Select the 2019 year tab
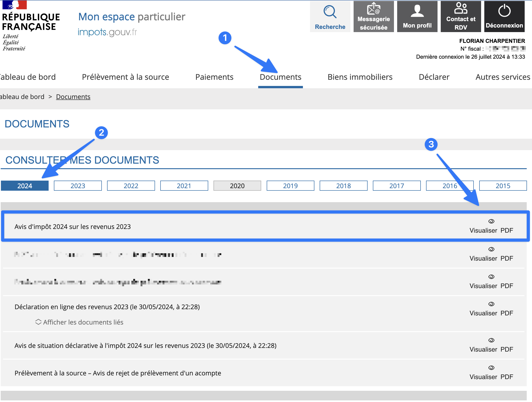 coord(290,186)
